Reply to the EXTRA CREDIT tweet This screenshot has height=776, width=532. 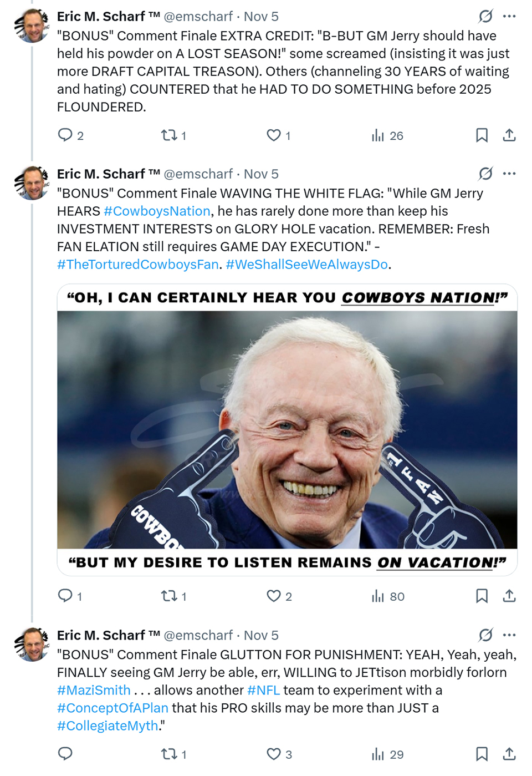point(65,135)
